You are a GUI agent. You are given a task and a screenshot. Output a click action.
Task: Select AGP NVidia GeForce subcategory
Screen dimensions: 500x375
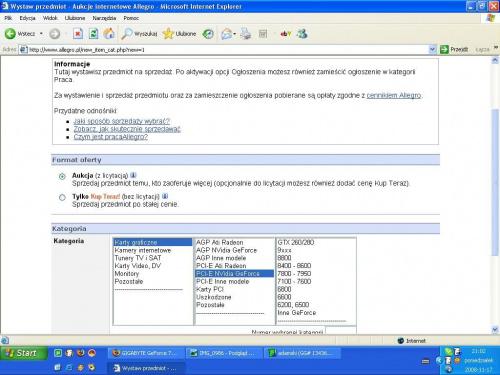pos(234,250)
